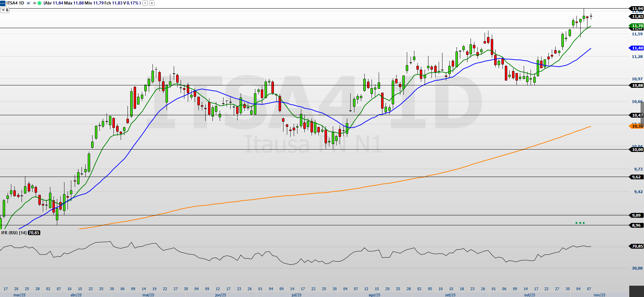This screenshot has height=297, width=644.
Task: Click the orange 10,32 moving average price tag
Action: tap(637, 126)
